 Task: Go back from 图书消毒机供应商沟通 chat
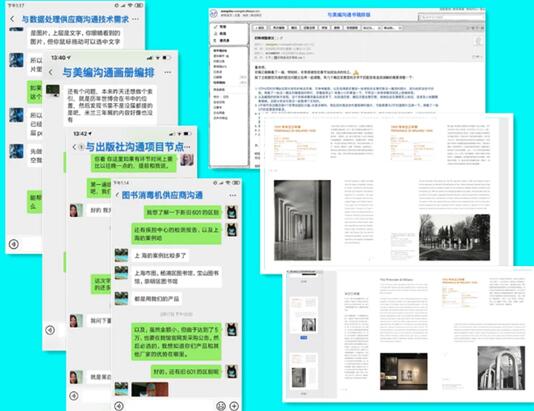point(117,195)
